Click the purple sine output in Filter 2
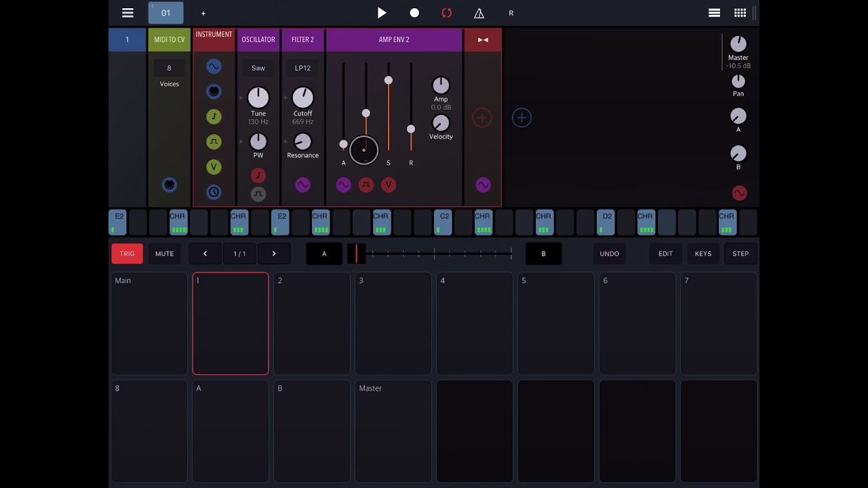 tap(302, 184)
